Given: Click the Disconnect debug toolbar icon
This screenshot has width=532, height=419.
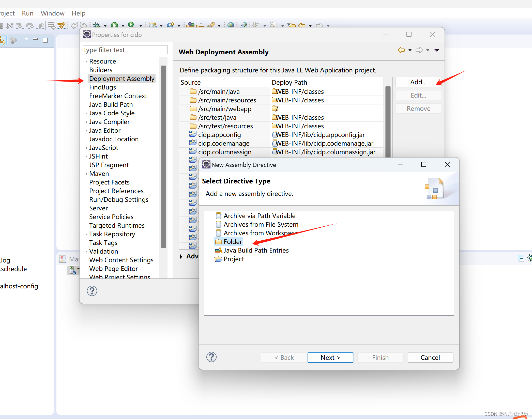Looking at the screenshot, I should click(x=10, y=25).
